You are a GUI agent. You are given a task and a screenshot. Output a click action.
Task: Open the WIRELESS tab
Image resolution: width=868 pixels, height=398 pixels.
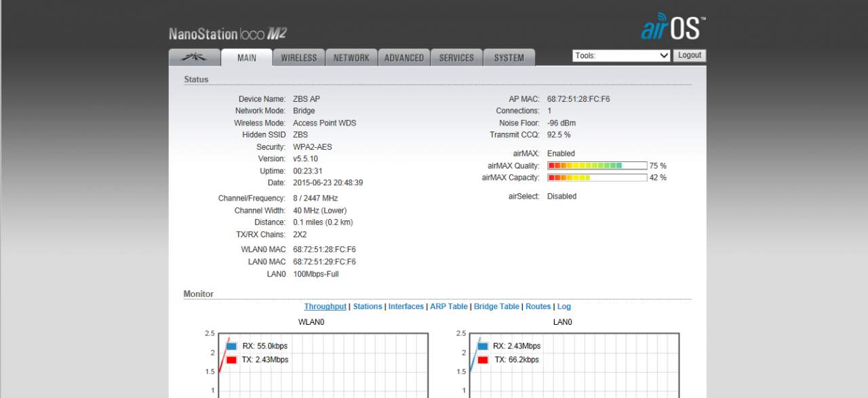pos(299,58)
